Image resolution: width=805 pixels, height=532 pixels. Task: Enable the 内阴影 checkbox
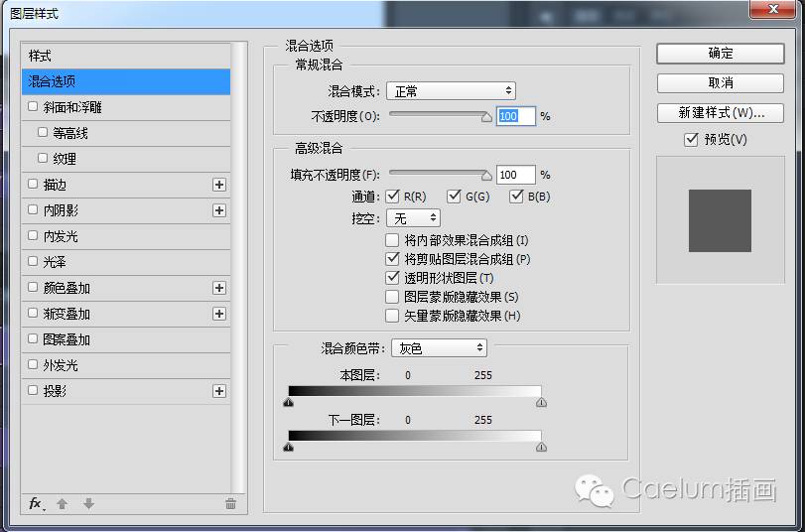tap(33, 209)
